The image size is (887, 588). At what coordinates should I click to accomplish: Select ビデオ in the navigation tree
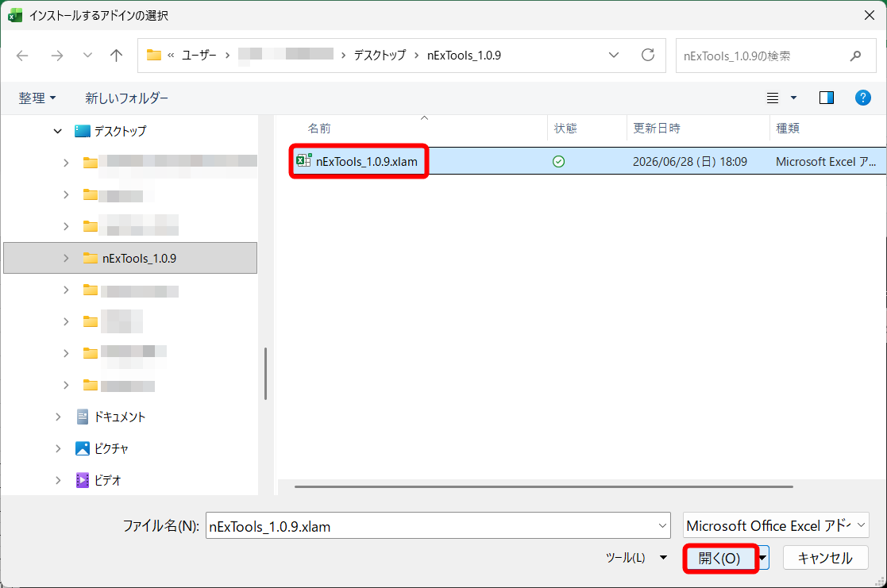[x=107, y=480]
